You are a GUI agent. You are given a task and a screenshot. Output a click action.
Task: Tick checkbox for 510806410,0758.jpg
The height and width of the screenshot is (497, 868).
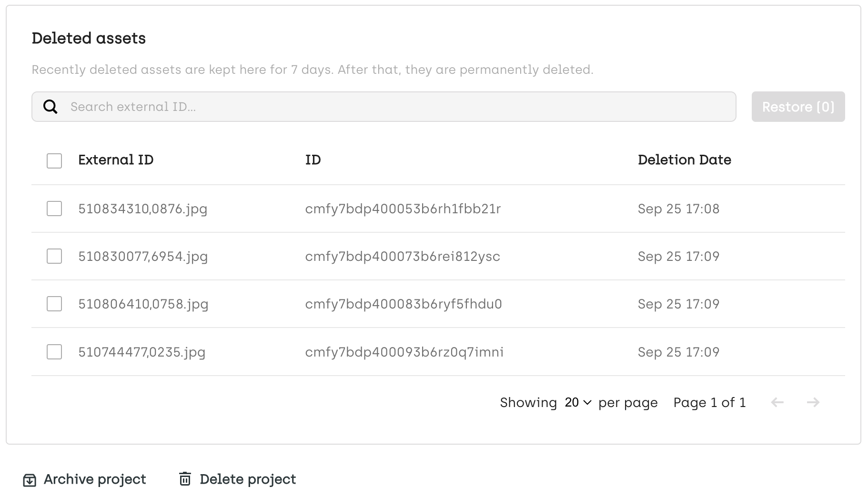pos(54,304)
